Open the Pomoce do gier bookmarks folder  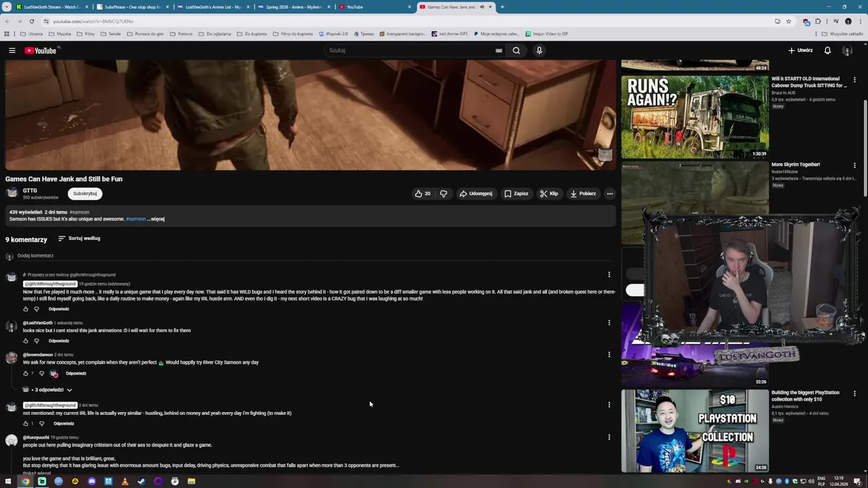point(145,34)
